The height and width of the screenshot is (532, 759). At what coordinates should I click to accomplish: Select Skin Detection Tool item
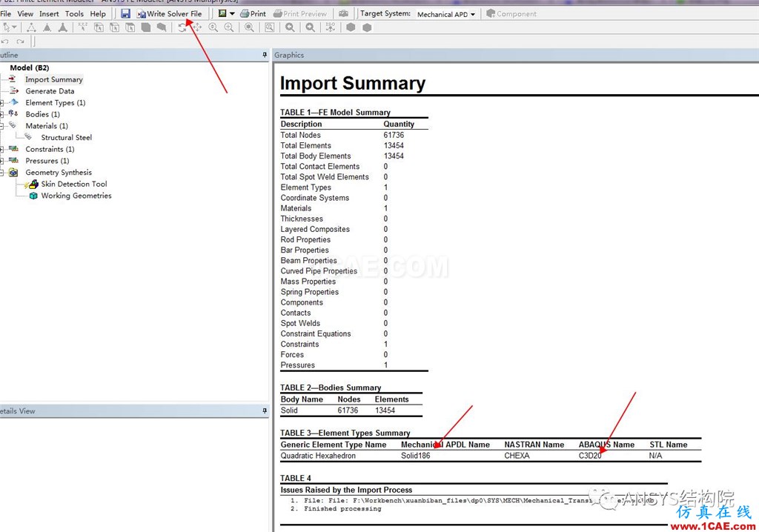click(x=74, y=184)
